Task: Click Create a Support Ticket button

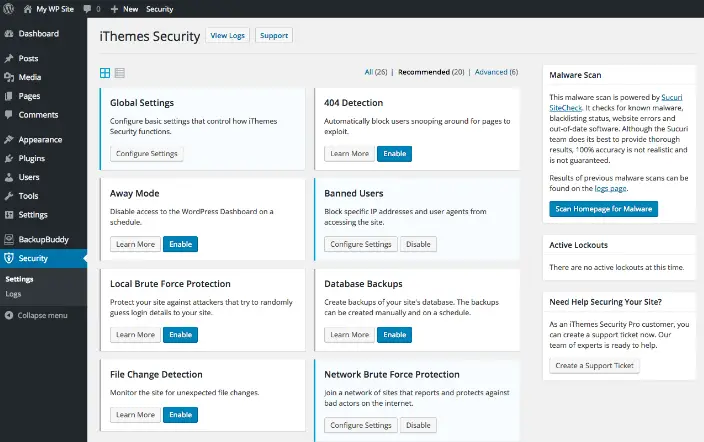Action: (x=594, y=366)
